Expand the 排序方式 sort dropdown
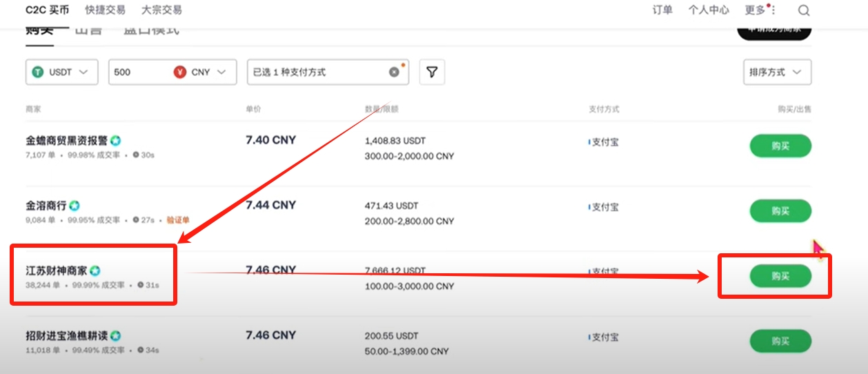Viewport: 868px width, 374px height. tap(777, 72)
